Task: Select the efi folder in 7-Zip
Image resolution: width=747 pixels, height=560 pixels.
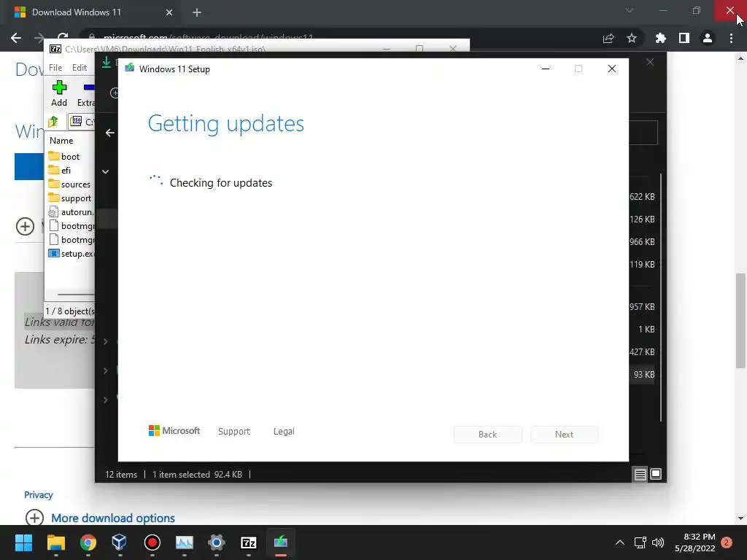Action: point(66,170)
